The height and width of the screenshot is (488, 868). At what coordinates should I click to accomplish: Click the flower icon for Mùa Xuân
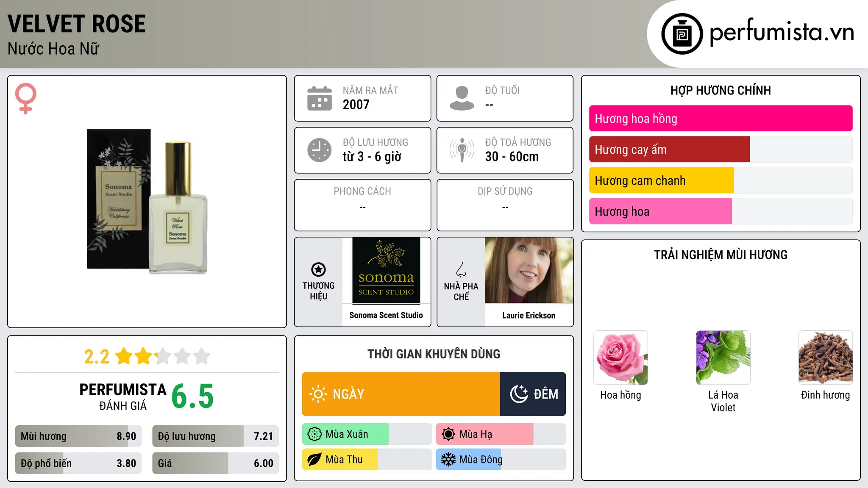(x=314, y=434)
